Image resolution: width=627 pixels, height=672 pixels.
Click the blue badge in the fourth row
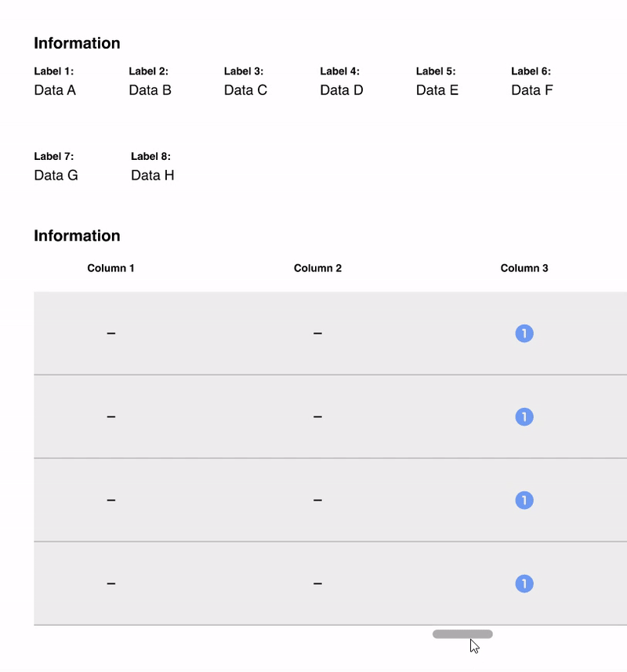click(x=524, y=583)
